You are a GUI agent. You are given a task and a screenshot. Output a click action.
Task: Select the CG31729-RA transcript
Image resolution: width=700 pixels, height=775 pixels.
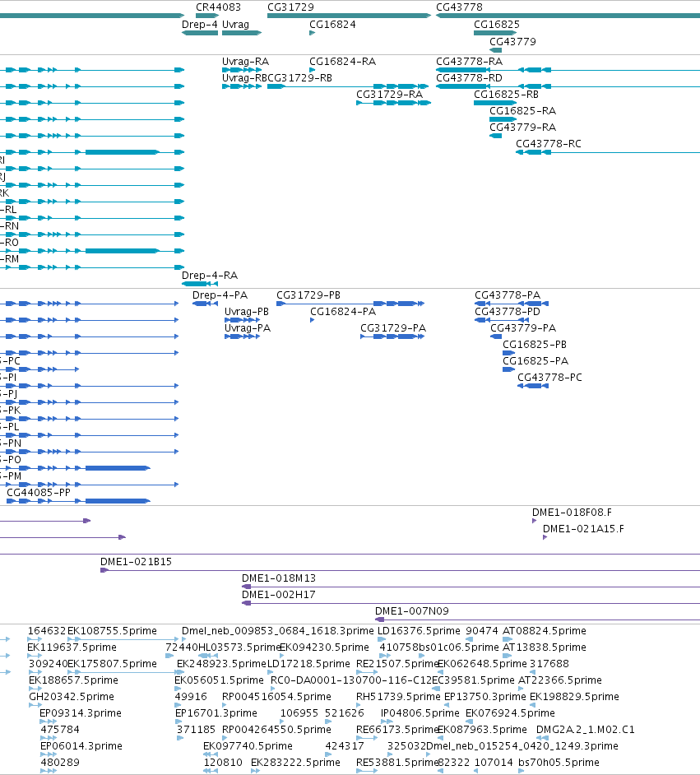pyautogui.click(x=394, y=103)
